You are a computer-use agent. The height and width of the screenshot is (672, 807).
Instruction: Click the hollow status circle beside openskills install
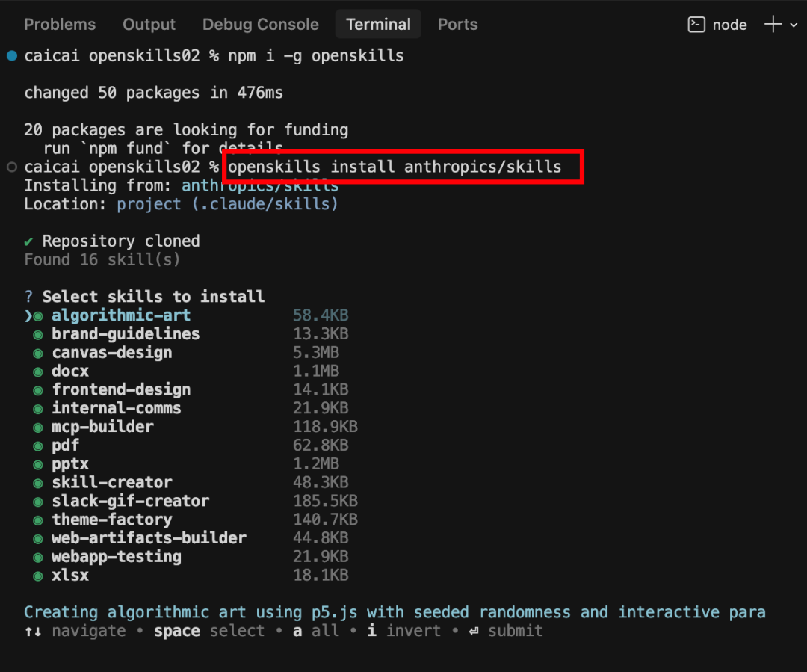(x=12, y=167)
